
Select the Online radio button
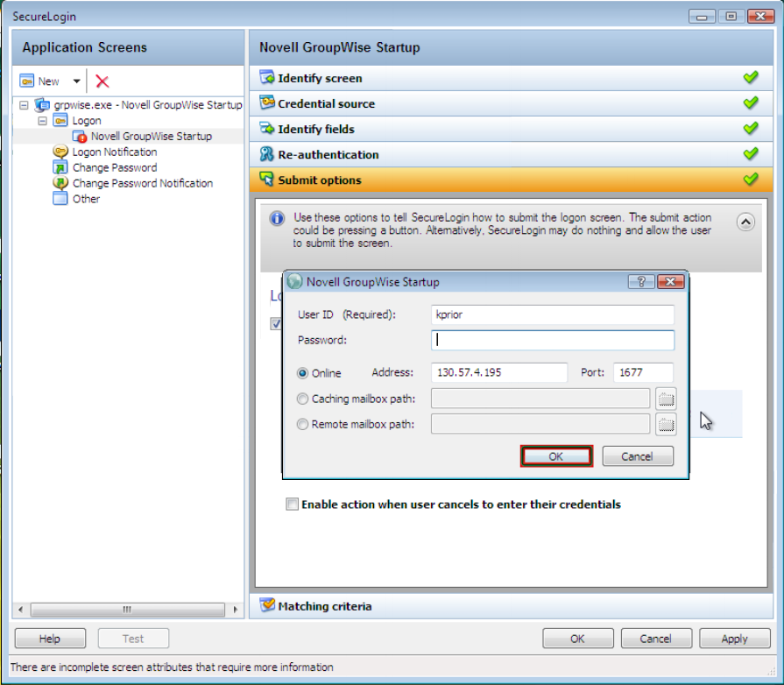[x=302, y=373]
